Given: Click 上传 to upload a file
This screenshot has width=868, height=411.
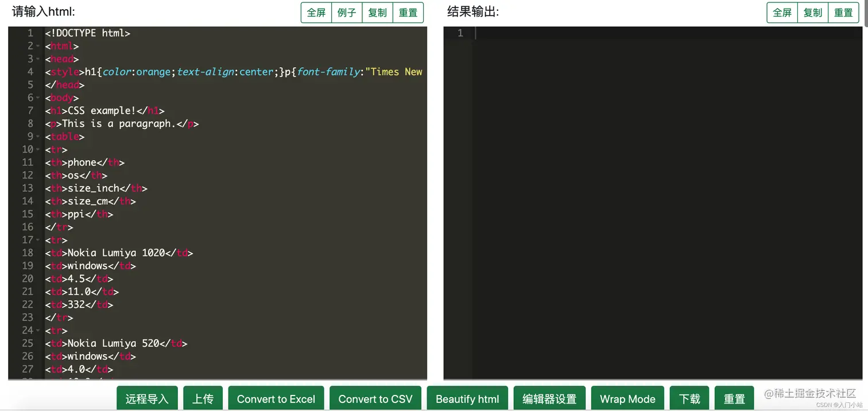Looking at the screenshot, I should click(203, 398).
